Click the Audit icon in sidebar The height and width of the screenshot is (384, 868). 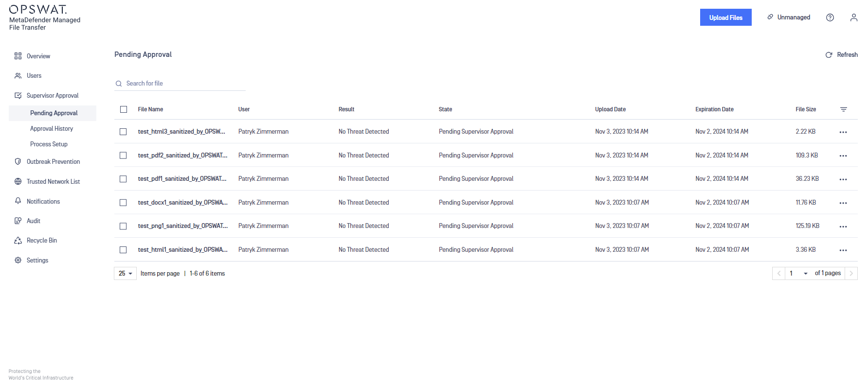(18, 221)
